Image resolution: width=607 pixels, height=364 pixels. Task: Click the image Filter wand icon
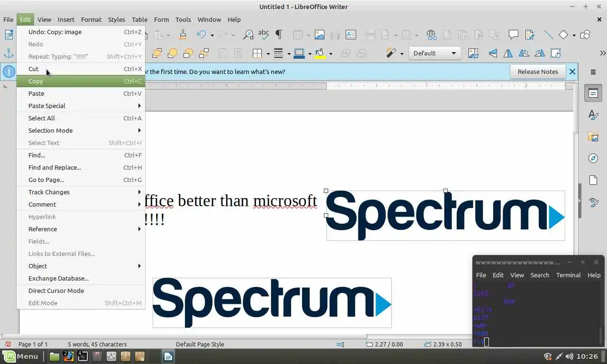tap(391, 53)
